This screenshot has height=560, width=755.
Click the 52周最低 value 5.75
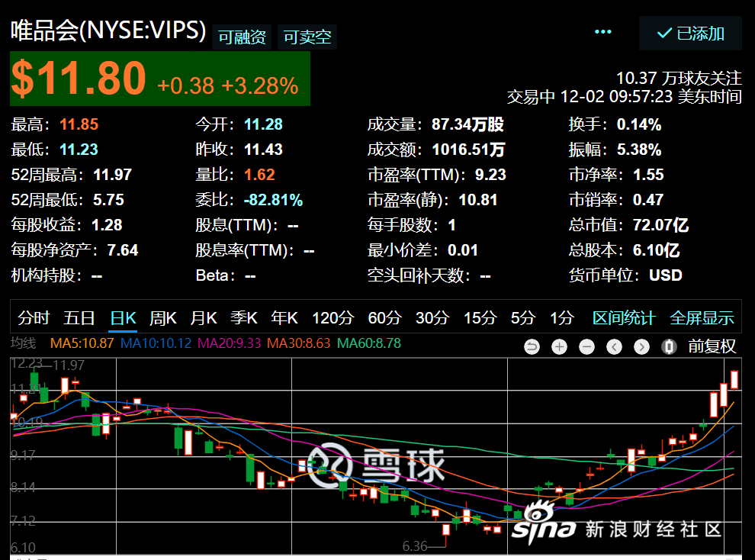pyautogui.click(x=108, y=200)
